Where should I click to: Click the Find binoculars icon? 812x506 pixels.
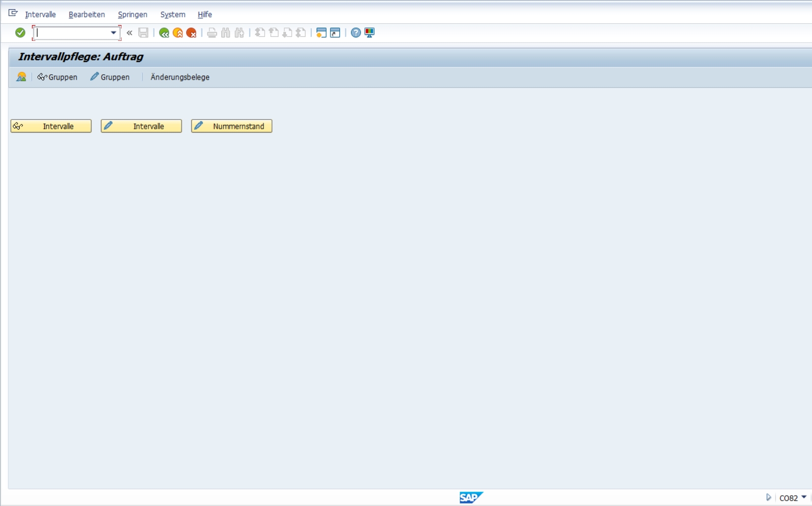[x=226, y=33]
